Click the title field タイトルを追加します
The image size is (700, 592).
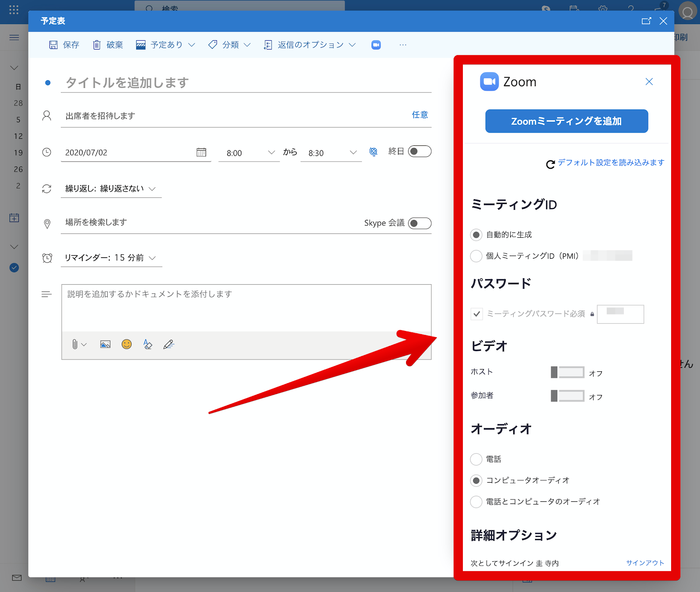(x=246, y=83)
